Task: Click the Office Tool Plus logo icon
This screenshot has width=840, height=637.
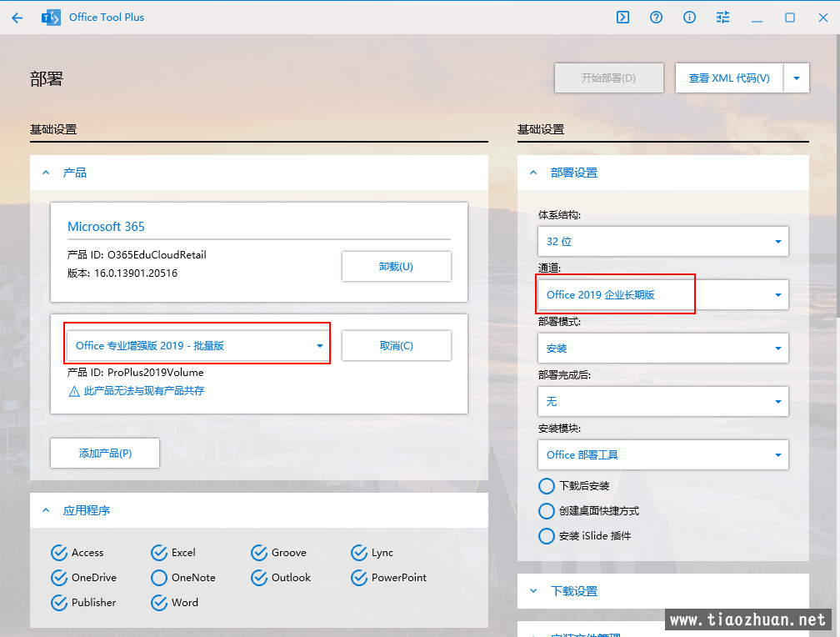Action: pyautogui.click(x=51, y=18)
